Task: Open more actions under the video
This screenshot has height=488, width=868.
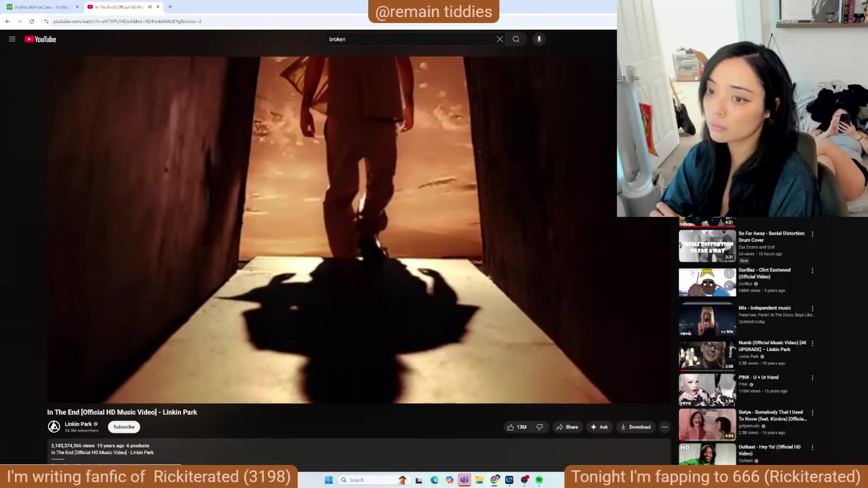Action: (665, 427)
